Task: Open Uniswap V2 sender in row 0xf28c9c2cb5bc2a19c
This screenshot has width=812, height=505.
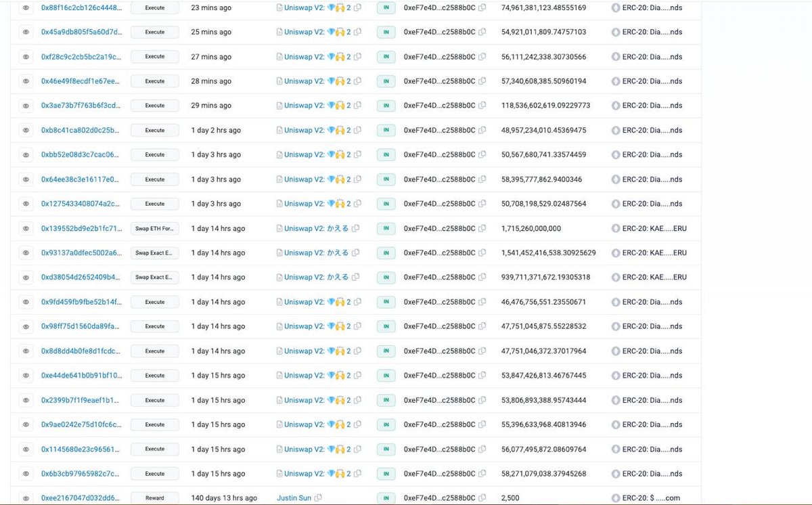Action: point(317,57)
